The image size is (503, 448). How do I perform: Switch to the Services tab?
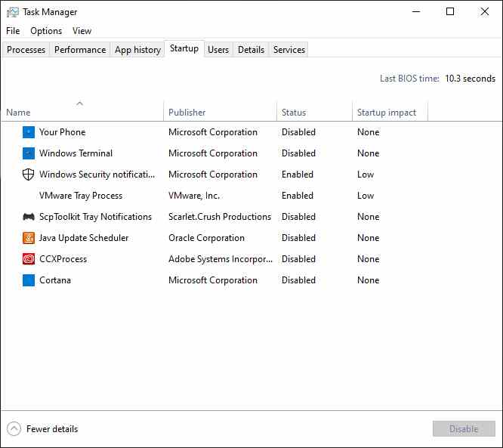pyautogui.click(x=289, y=50)
